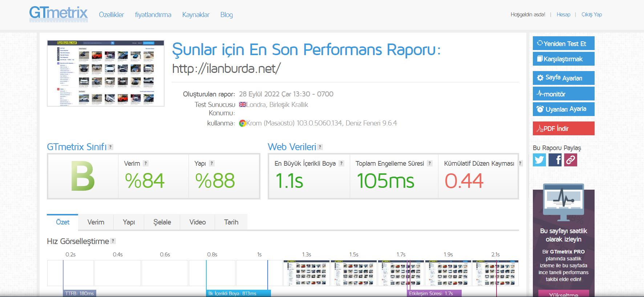Image resolution: width=644 pixels, height=297 pixels.
Task: Click the report date 28 Eylül 2022
Action: [x=286, y=94]
